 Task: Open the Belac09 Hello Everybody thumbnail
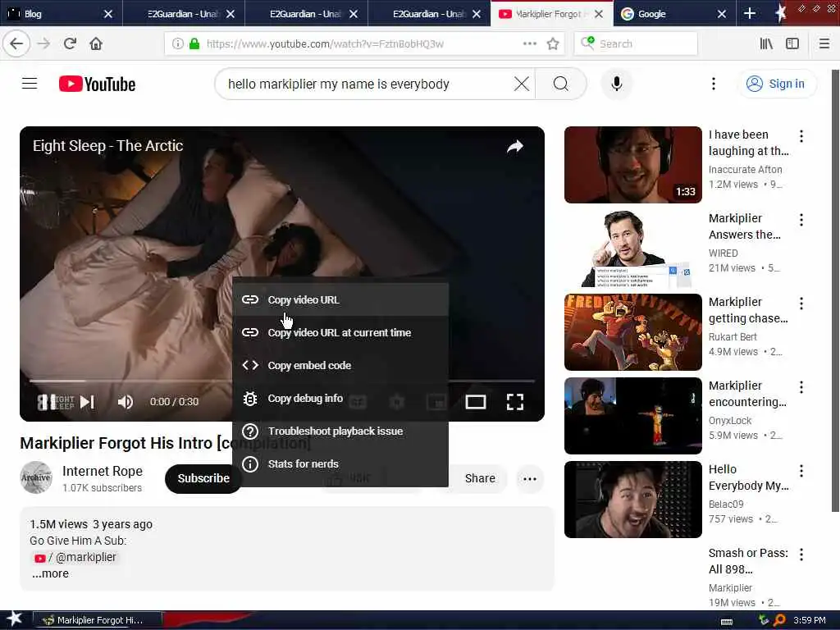pyautogui.click(x=632, y=500)
